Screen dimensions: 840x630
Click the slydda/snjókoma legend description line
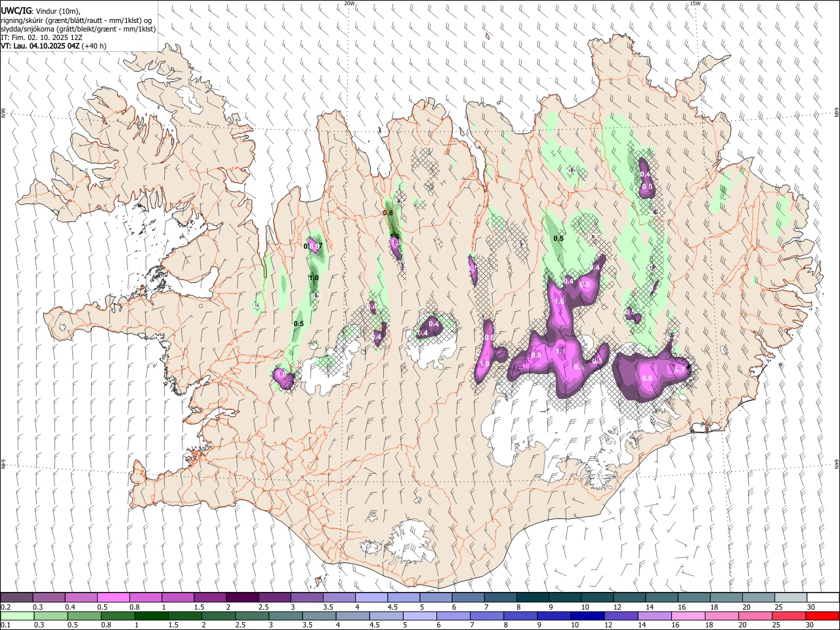pos(78,29)
